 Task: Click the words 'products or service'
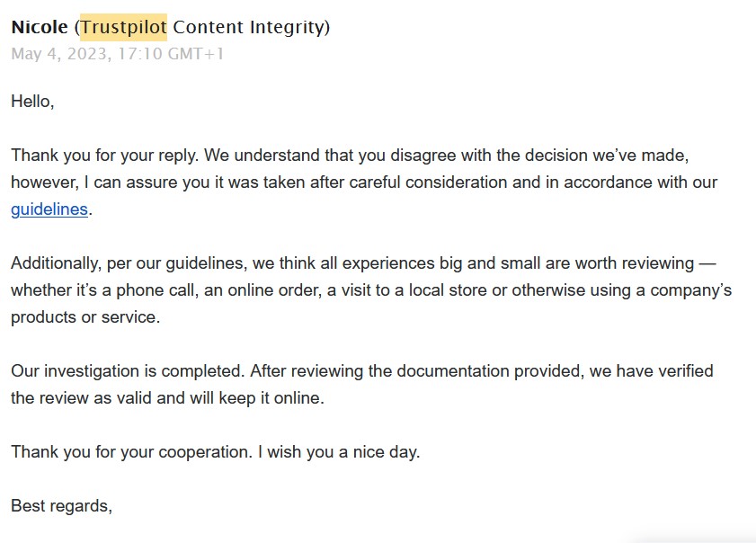[83, 317]
